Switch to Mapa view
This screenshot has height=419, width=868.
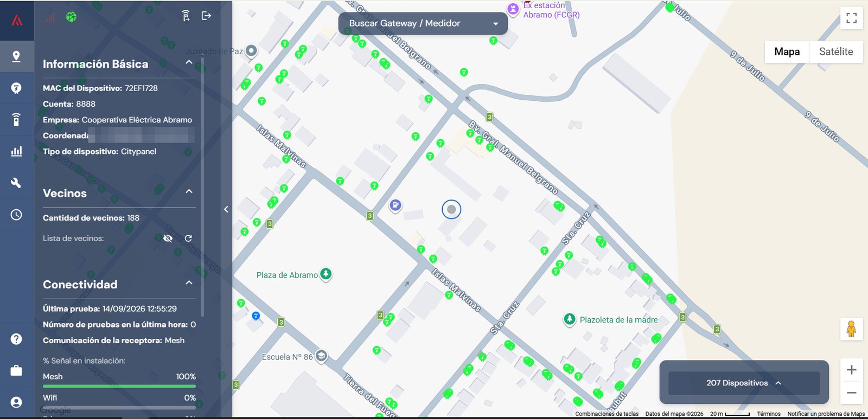click(x=787, y=51)
